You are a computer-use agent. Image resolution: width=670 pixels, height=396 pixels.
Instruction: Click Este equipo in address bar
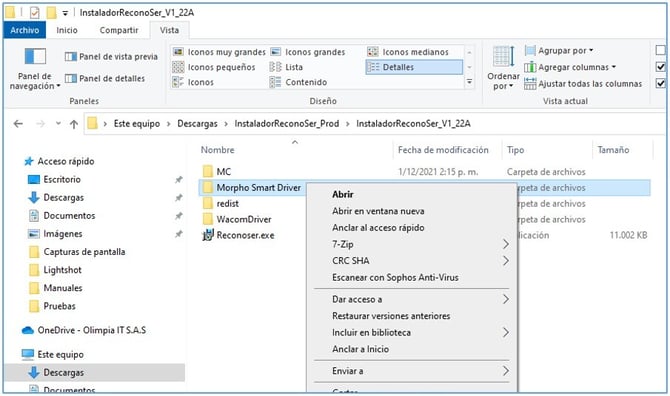pyautogui.click(x=137, y=124)
